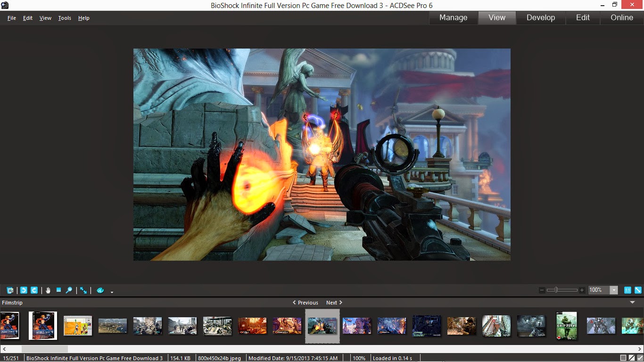Go to the Next image
The image size is (644, 362).
tap(334, 303)
